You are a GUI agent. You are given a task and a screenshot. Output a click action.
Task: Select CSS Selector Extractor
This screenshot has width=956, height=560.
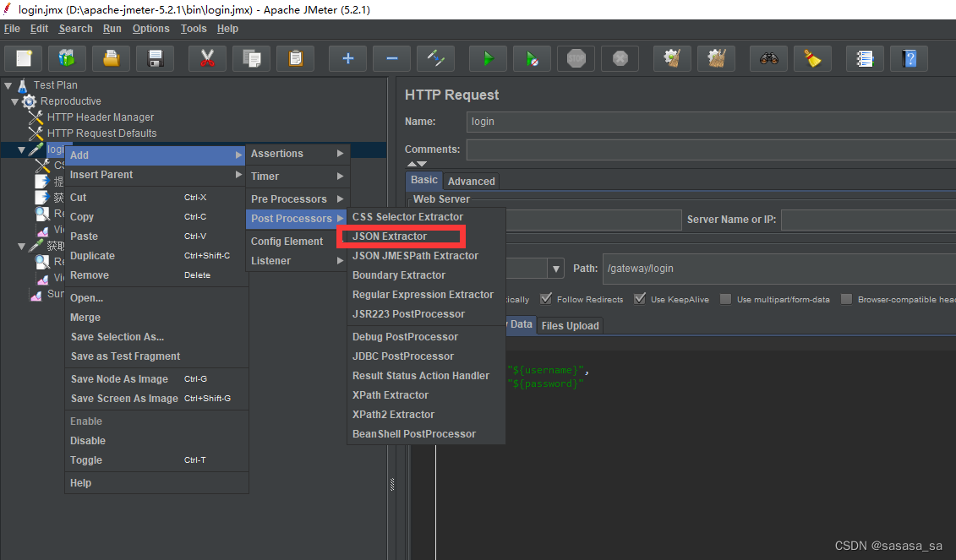pos(425,217)
